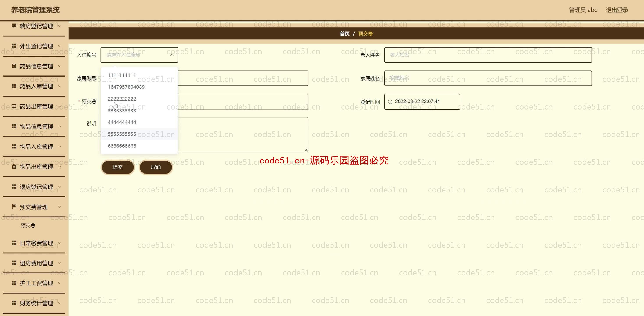644x316 pixels.
Task: Click into the 老人姓名 input field
Action: 488,55
